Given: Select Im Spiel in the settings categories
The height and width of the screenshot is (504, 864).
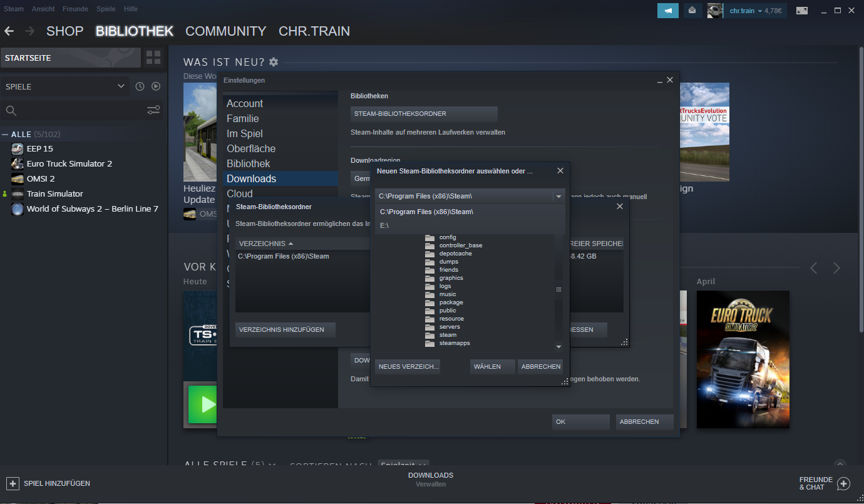Looking at the screenshot, I should [x=245, y=133].
